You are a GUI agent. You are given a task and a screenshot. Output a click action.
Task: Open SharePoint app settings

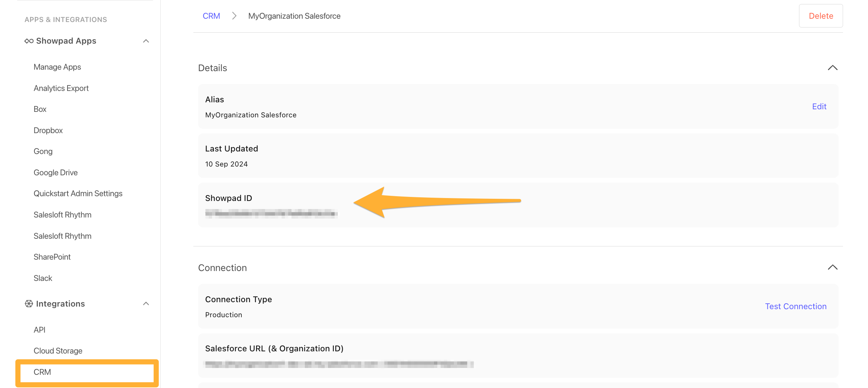[x=52, y=257]
